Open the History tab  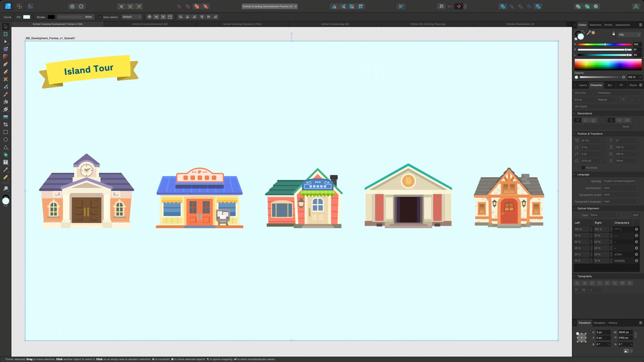click(x=613, y=323)
